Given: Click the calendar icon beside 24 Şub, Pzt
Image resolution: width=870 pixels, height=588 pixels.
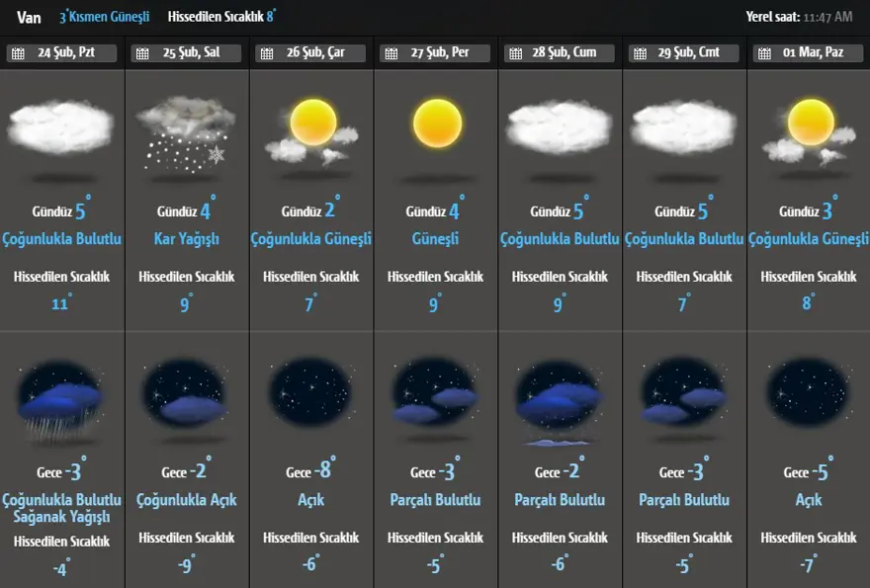Looking at the screenshot, I should [18, 53].
